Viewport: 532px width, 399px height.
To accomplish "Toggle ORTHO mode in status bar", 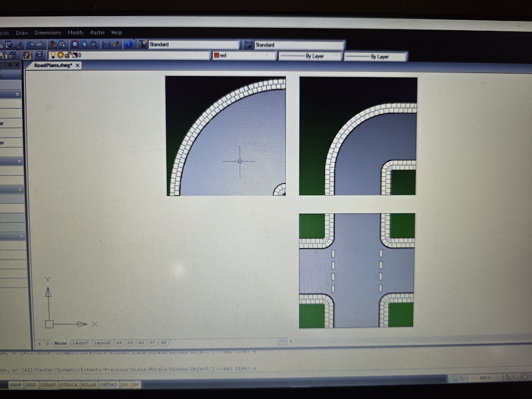I will 108,385.
